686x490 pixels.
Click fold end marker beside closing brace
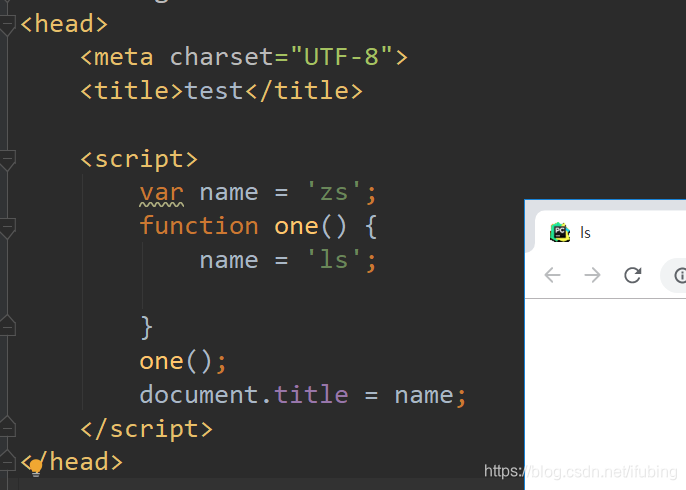(7, 326)
